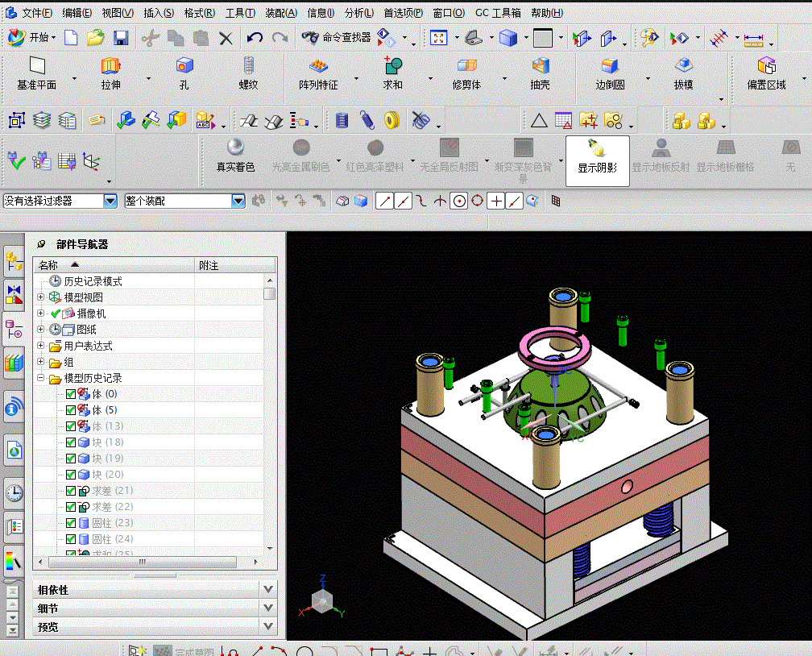Open the selection filter dropdown
The image size is (812, 656).
(110, 201)
